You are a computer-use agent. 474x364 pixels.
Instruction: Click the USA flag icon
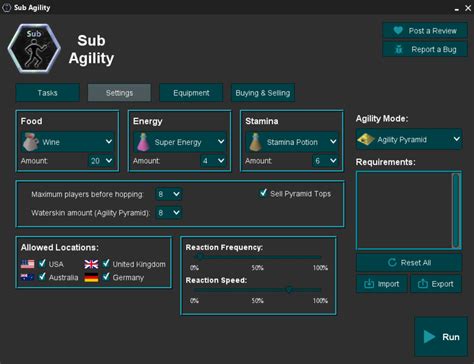[27, 264]
